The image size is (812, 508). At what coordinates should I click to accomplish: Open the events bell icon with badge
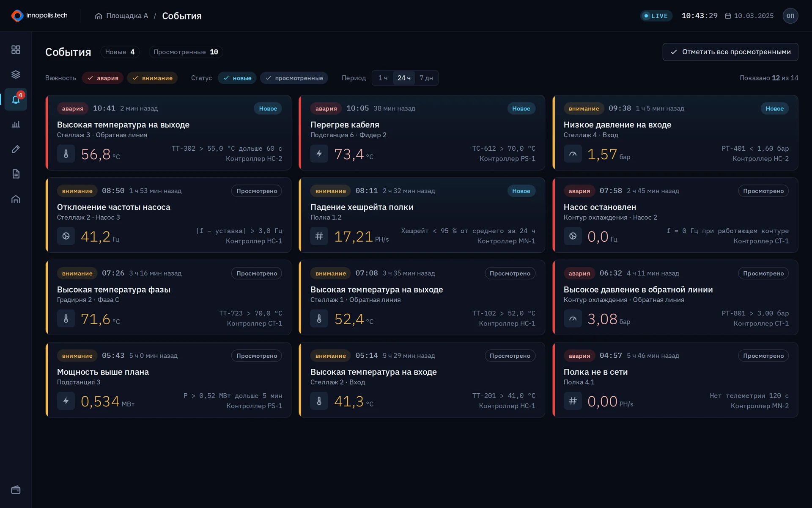[x=16, y=99]
